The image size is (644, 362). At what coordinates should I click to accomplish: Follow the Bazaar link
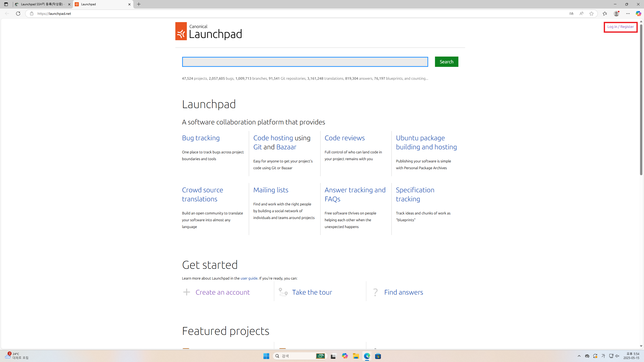pyautogui.click(x=286, y=147)
